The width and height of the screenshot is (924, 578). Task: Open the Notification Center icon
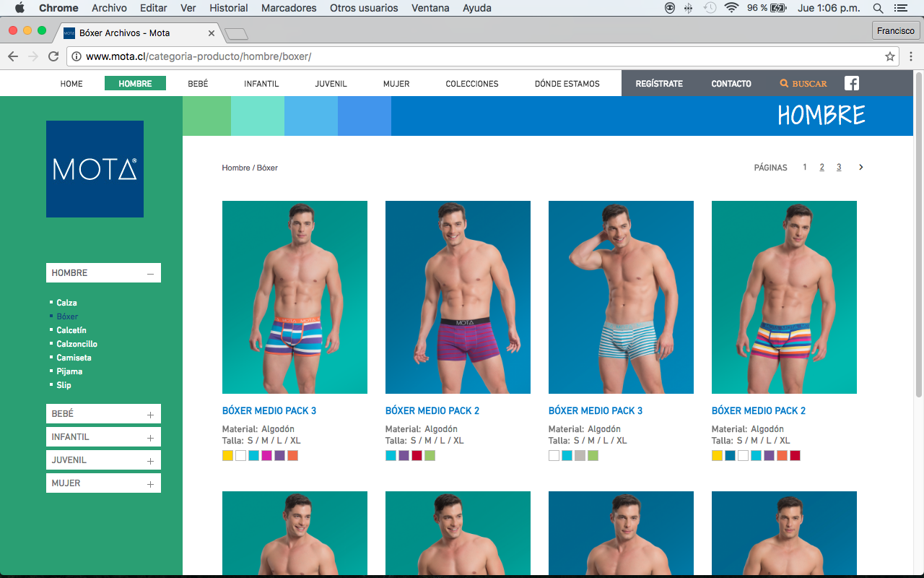900,8
